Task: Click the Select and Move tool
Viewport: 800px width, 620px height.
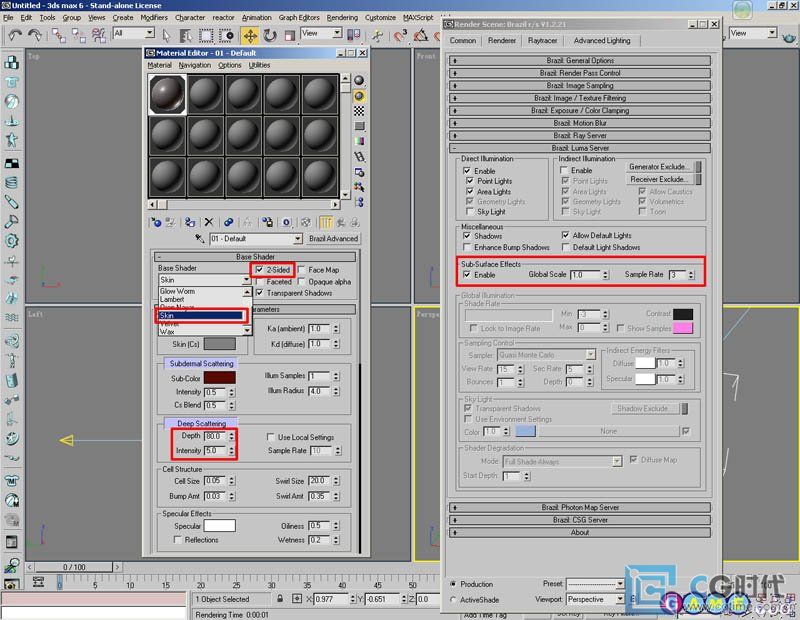Action: pos(249,35)
